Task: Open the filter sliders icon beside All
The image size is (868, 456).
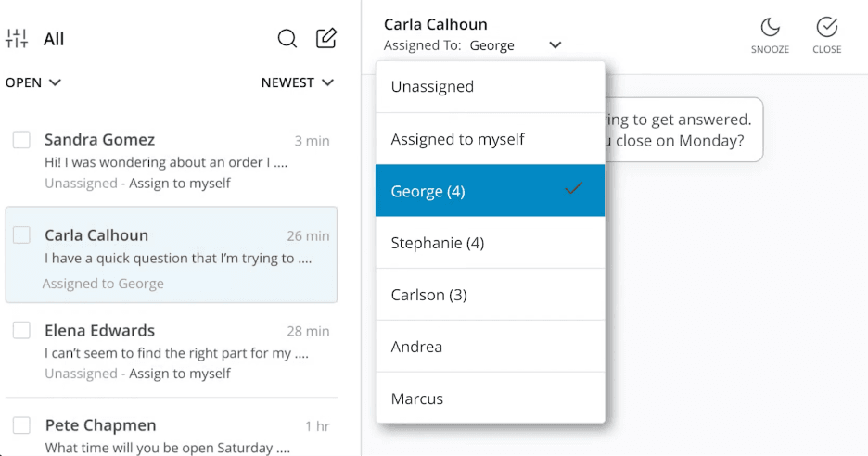Action: click(17, 39)
